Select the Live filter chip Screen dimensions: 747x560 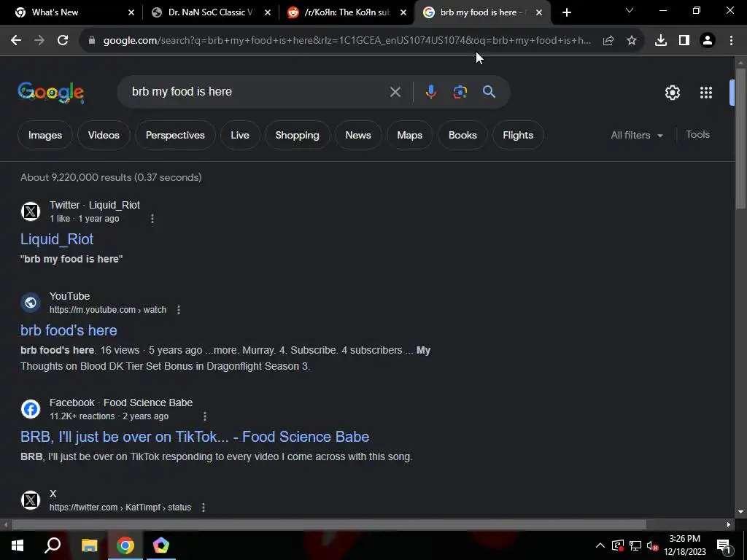(x=240, y=135)
